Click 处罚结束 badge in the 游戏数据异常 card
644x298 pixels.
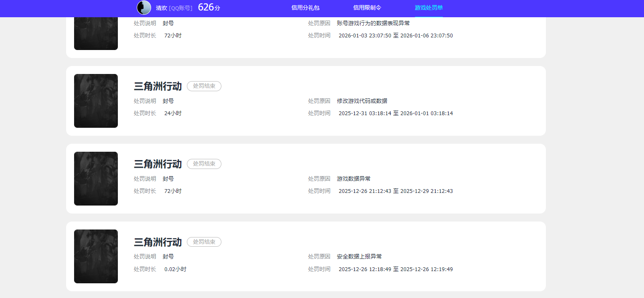coord(204,164)
